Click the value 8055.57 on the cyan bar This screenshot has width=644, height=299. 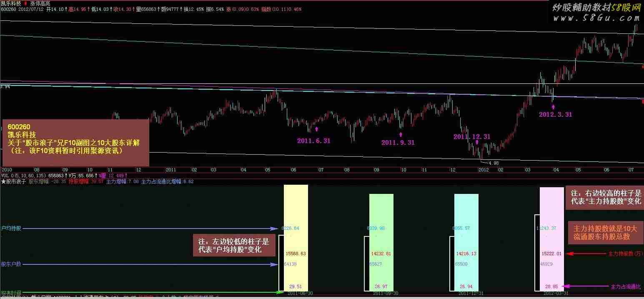coord(461,228)
